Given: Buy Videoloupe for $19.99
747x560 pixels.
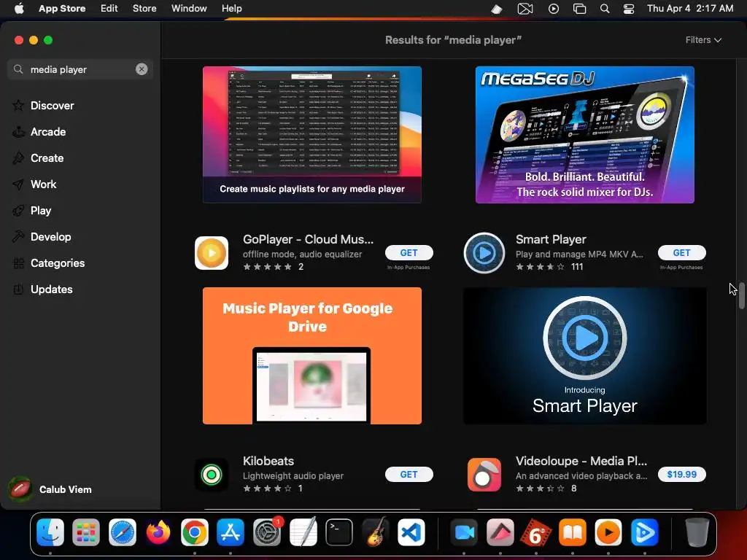Looking at the screenshot, I should tap(682, 474).
